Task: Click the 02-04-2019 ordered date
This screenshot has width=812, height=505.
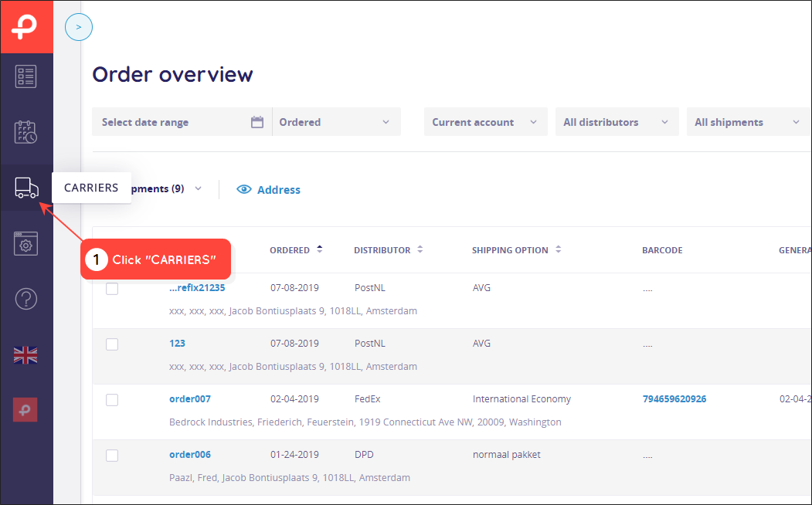Action: (x=294, y=399)
